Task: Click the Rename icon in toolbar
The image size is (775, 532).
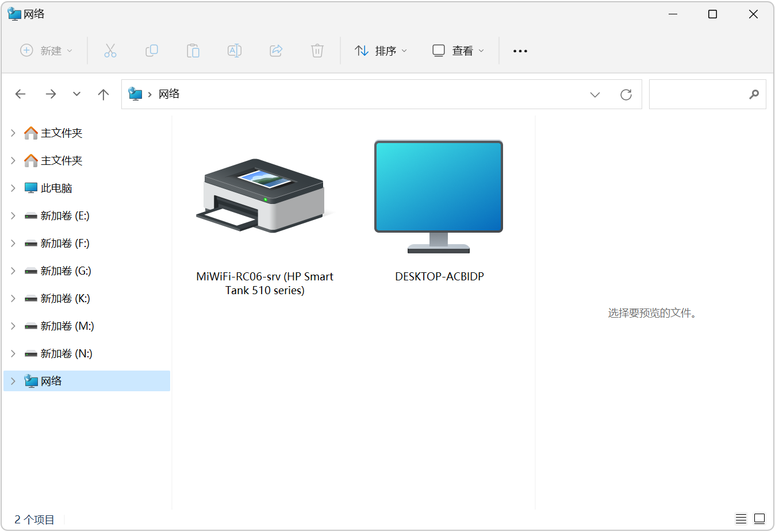Action: pyautogui.click(x=235, y=51)
